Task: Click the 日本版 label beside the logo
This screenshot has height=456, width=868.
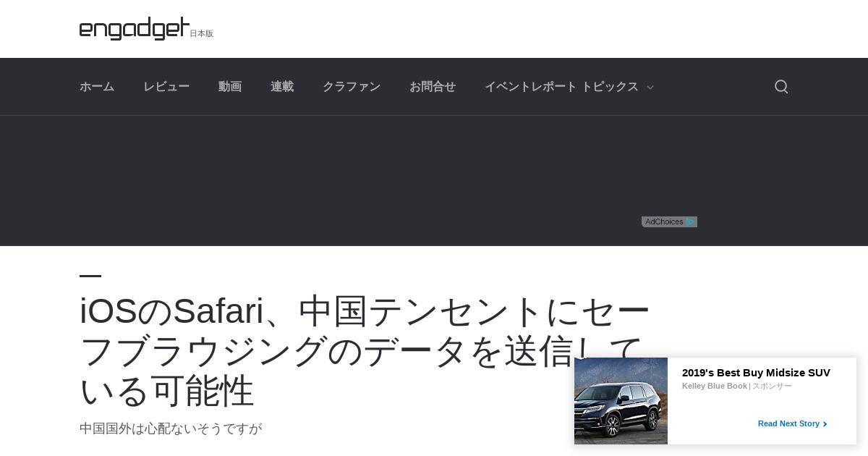Action: tap(201, 33)
